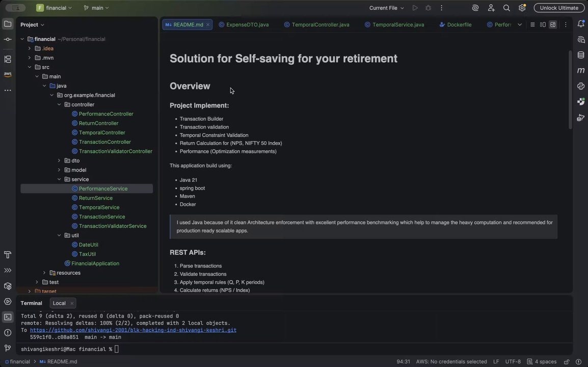588x367 pixels.
Task: Open the GitHub repository link in terminal
Action: coord(133,330)
